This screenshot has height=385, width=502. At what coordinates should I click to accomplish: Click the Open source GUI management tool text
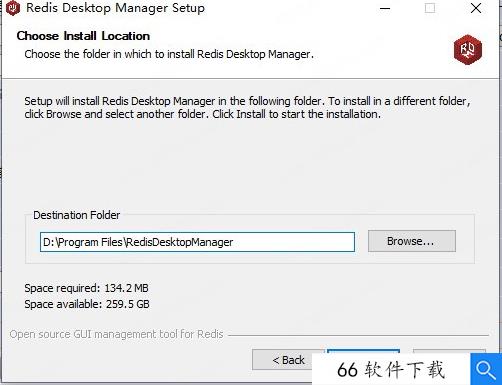pyautogui.click(x=116, y=334)
